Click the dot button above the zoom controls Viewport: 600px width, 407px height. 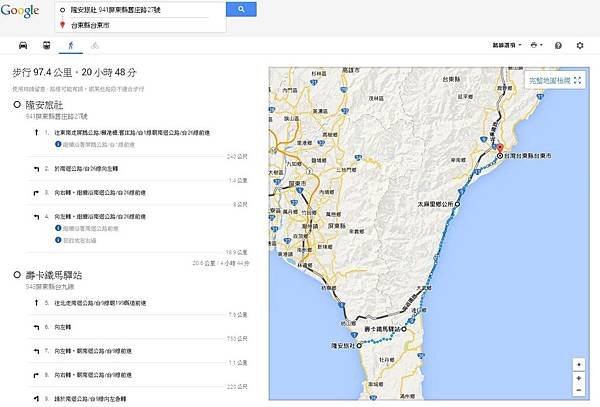click(x=579, y=364)
